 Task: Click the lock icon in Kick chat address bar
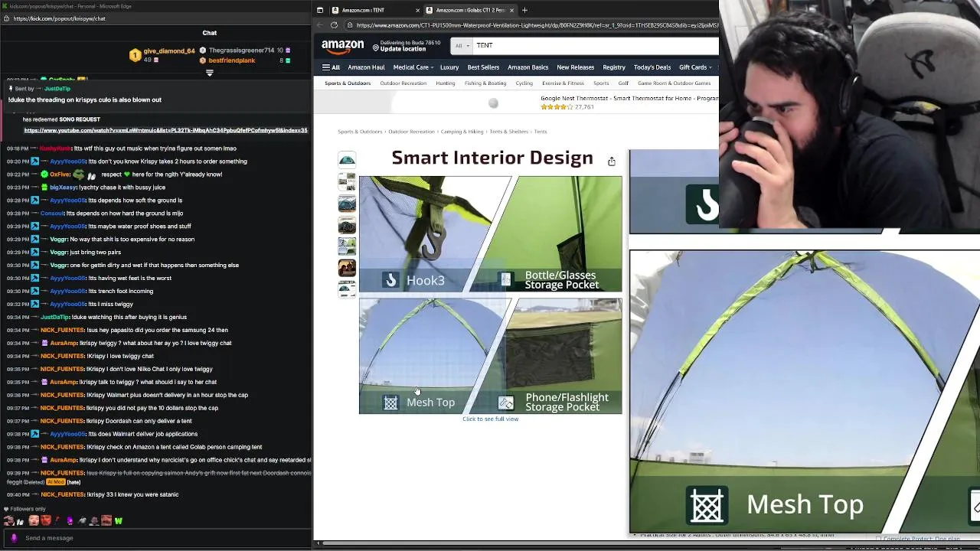tap(7, 18)
